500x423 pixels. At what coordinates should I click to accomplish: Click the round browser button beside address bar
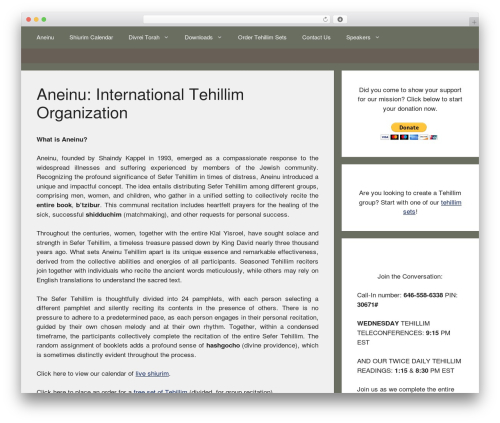tap(340, 19)
